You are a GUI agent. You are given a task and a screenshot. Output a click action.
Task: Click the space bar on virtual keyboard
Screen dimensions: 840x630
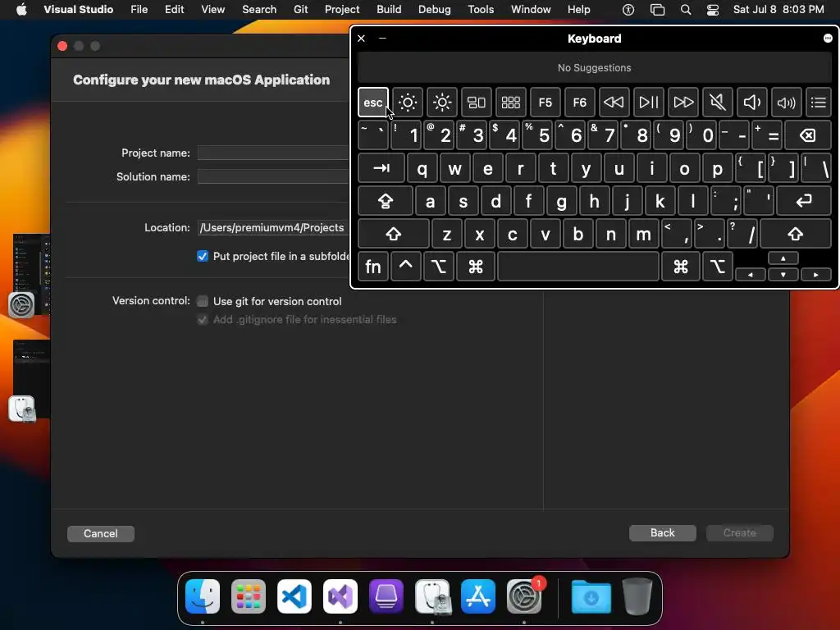(x=578, y=267)
